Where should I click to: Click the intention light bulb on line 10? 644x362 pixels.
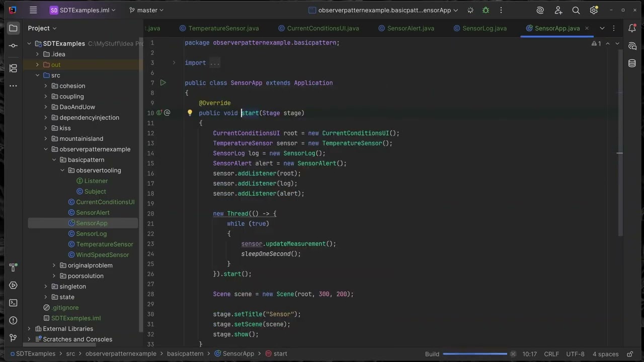pyautogui.click(x=190, y=113)
